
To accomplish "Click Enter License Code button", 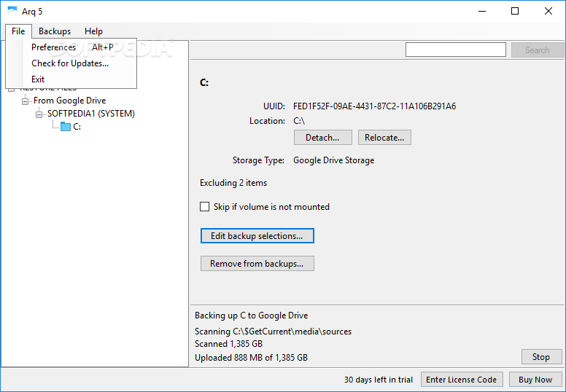I will (x=462, y=380).
